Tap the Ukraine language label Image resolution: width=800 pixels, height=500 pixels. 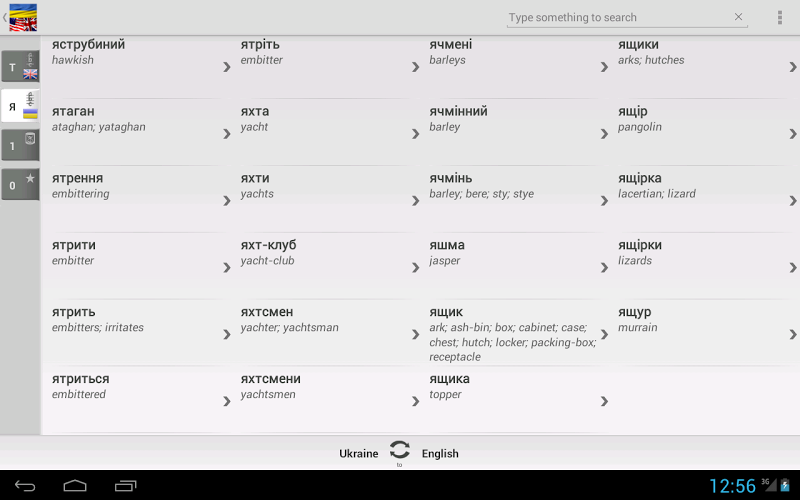pyautogui.click(x=358, y=453)
